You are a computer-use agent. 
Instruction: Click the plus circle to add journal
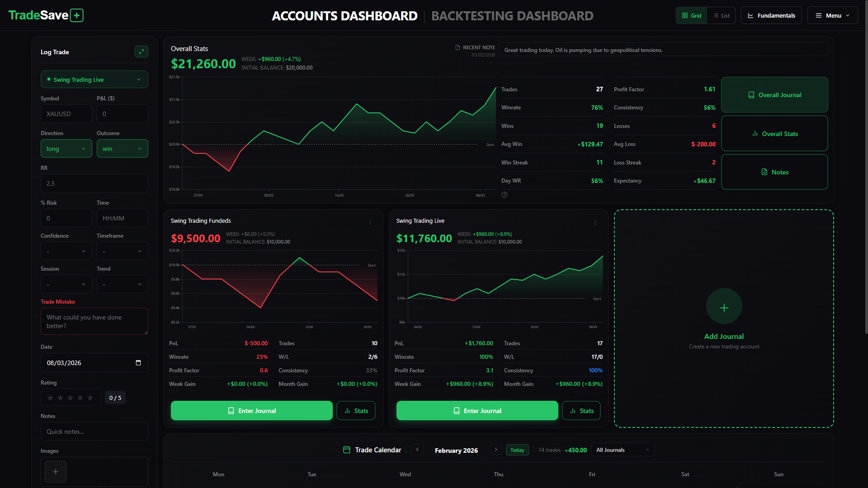724,307
